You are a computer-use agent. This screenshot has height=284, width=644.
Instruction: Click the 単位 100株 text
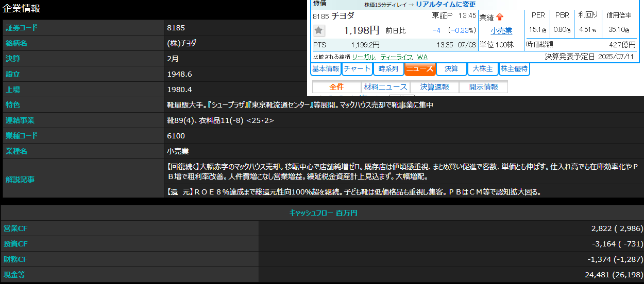coord(497,45)
